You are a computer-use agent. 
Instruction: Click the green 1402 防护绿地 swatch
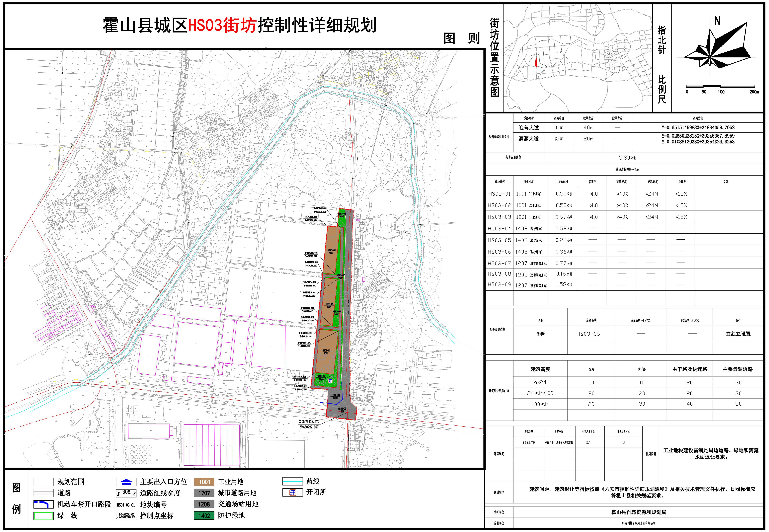tap(204, 516)
